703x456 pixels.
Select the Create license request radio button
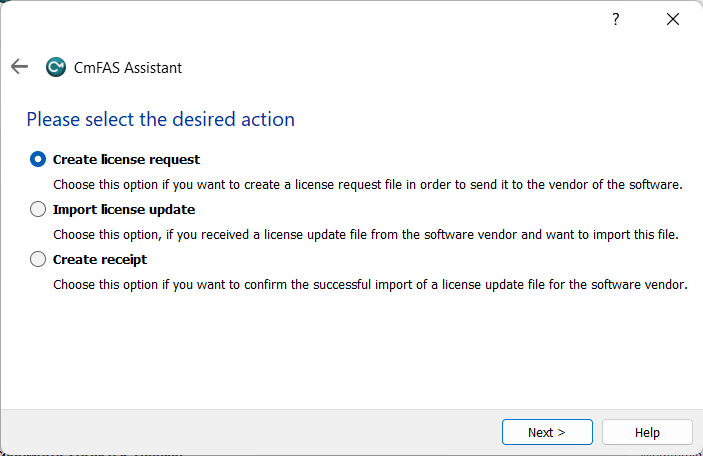pyautogui.click(x=38, y=159)
